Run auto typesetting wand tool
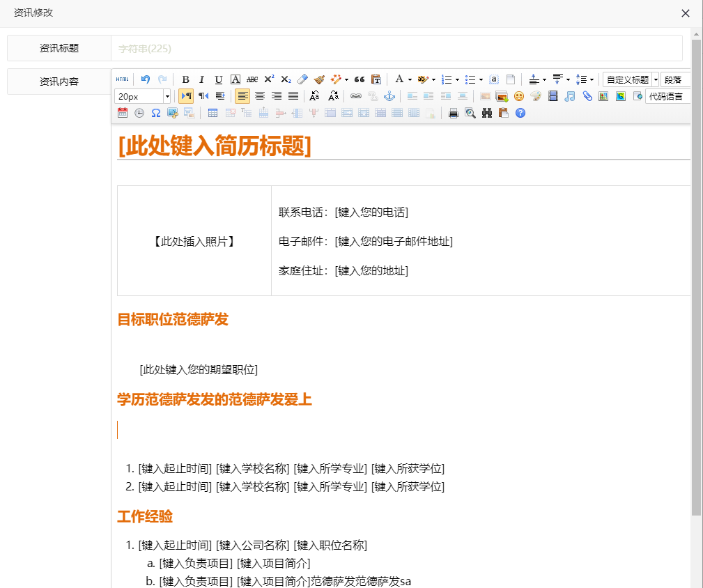703x588 pixels. pos(335,79)
